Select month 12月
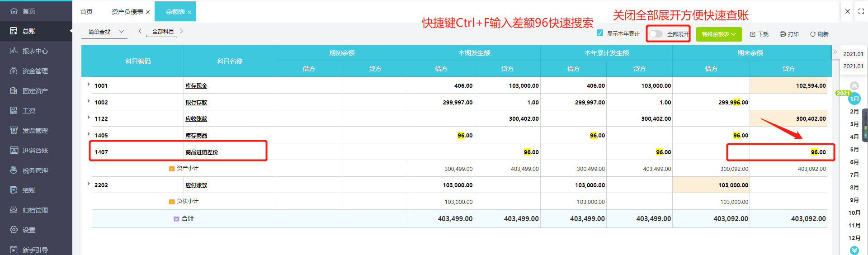This screenshot has width=868, height=255. point(854,238)
